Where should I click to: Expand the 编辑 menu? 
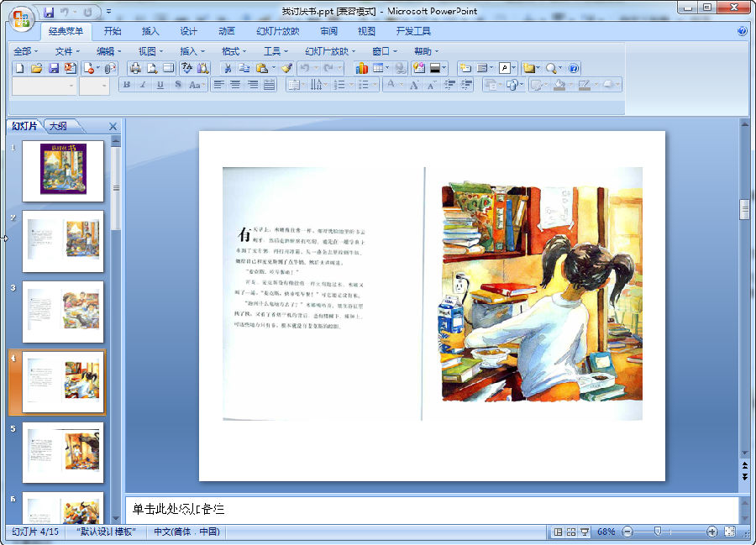tap(108, 51)
